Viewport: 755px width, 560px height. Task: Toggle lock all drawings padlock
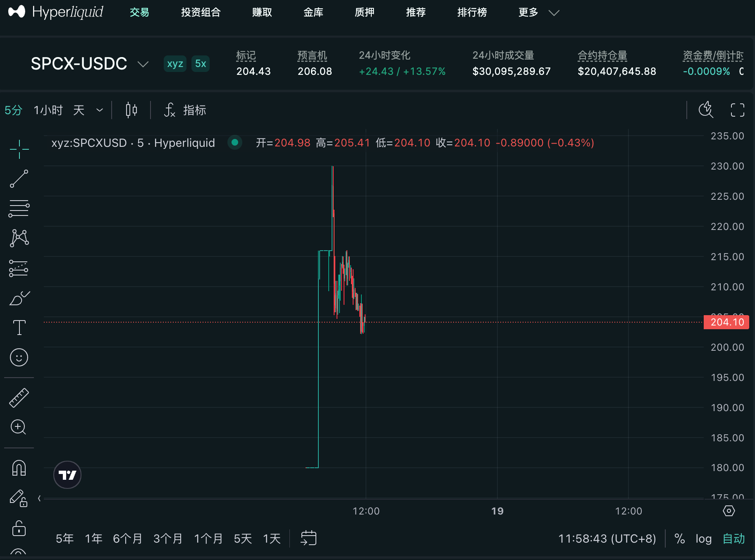(19, 528)
